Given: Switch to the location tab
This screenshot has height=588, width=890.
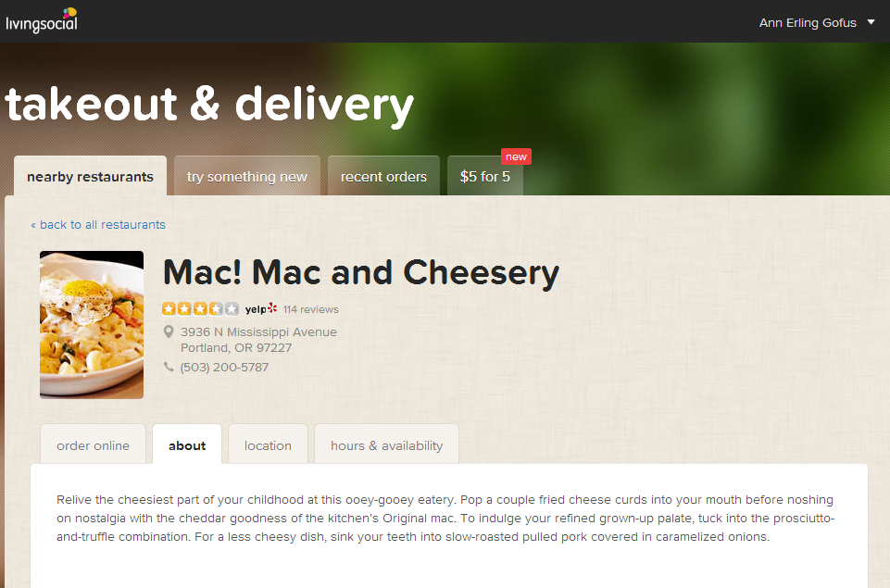Looking at the screenshot, I should pyautogui.click(x=268, y=445).
